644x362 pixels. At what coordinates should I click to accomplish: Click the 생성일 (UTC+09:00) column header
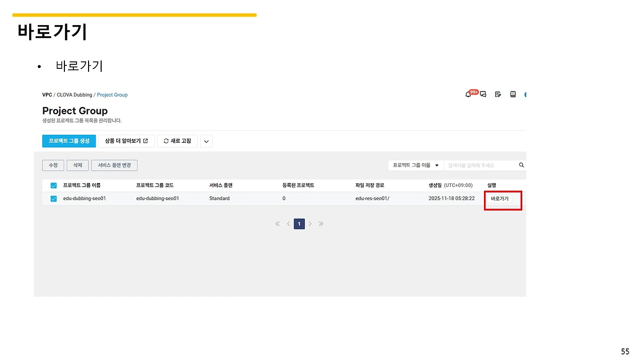(451, 186)
